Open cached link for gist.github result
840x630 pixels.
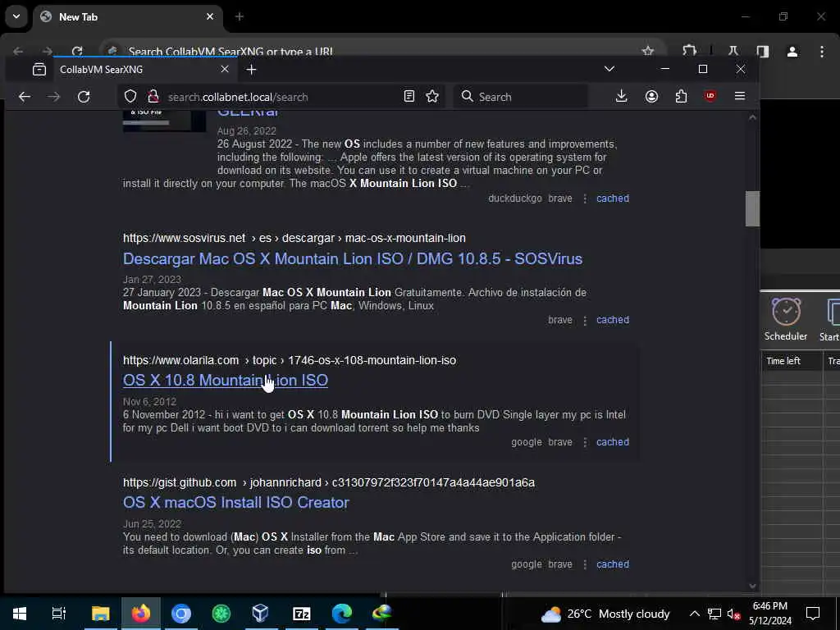(x=612, y=564)
